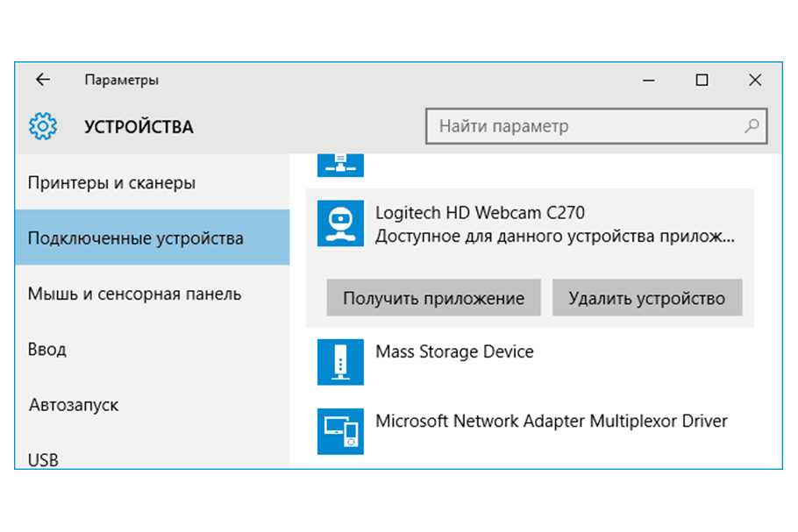Open the USB settings section

(x=44, y=459)
